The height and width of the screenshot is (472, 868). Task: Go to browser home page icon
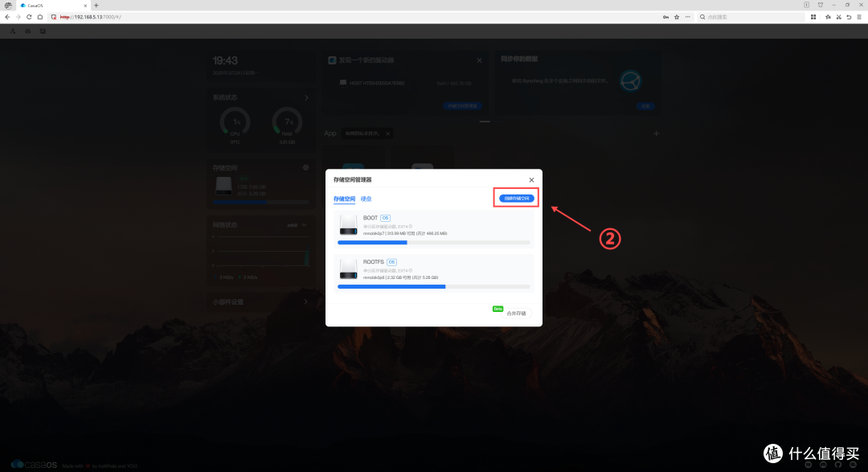click(x=40, y=17)
